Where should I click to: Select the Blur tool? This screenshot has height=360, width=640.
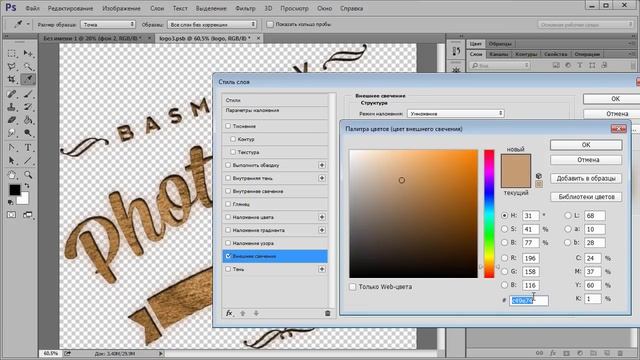pos(11,133)
